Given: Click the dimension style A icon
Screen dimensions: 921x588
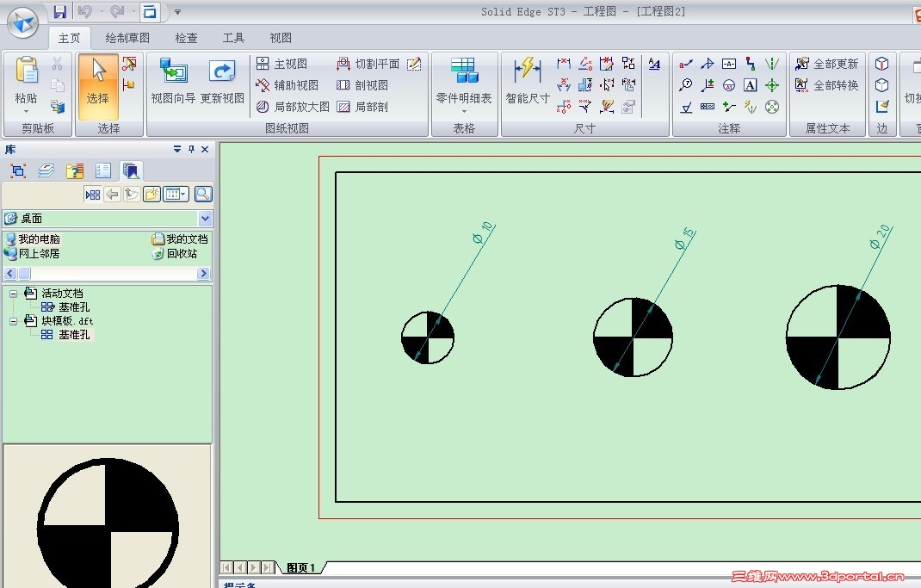Looking at the screenshot, I should coord(654,64).
